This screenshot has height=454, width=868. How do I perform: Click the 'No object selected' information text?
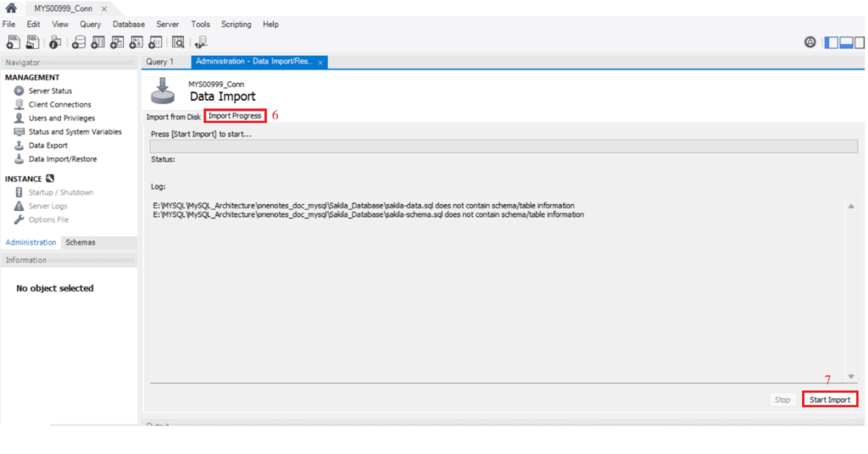click(55, 288)
